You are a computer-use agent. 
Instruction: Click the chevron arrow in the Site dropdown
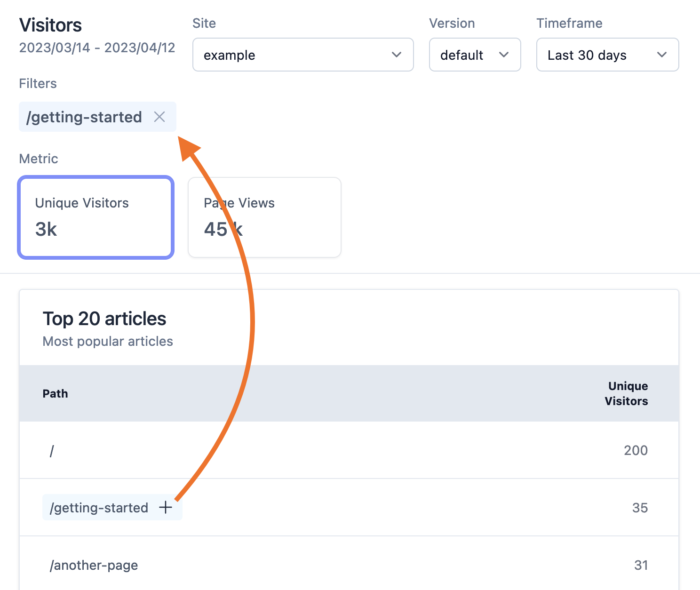(396, 55)
